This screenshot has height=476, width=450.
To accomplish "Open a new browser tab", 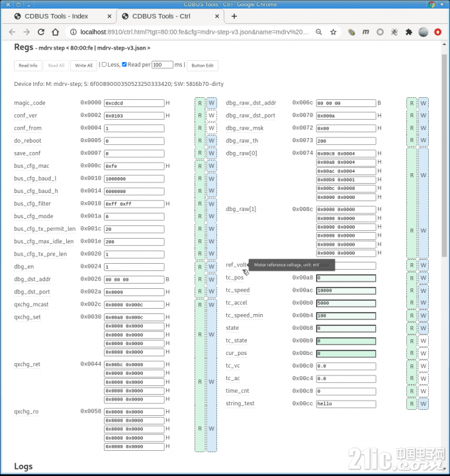I will point(234,17).
